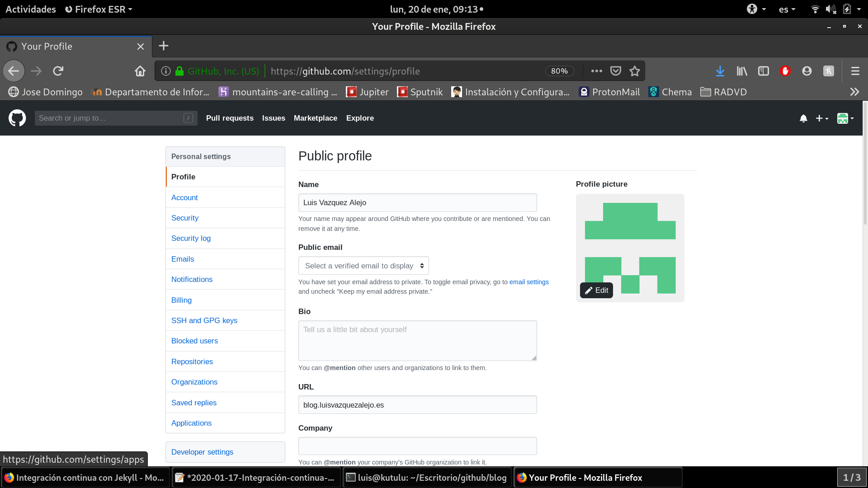
Task: Click the GitHub Octocat logo
Action: click(17, 118)
